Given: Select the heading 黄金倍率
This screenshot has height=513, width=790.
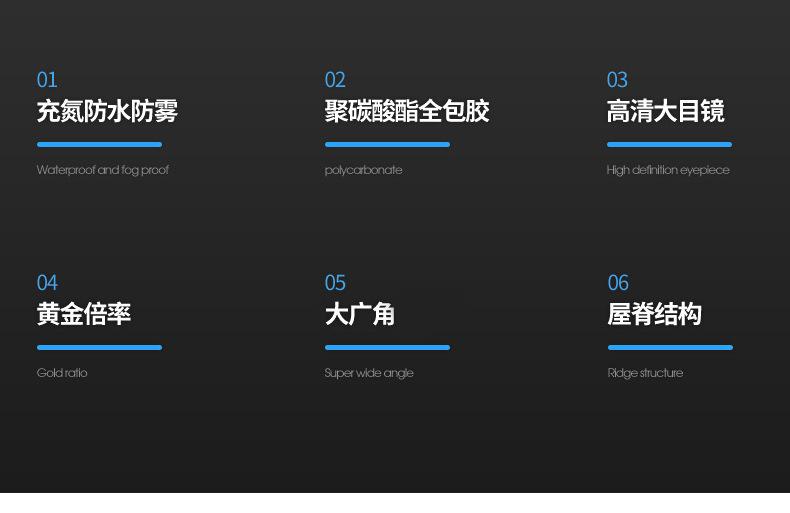Looking at the screenshot, I should click(x=84, y=314).
